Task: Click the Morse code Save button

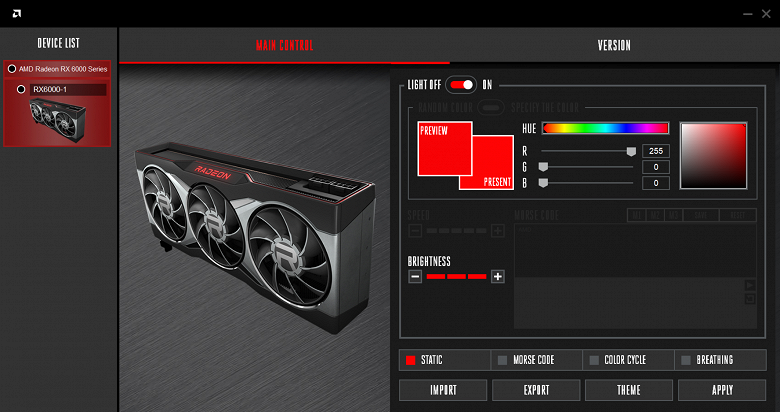Action: coord(701,215)
